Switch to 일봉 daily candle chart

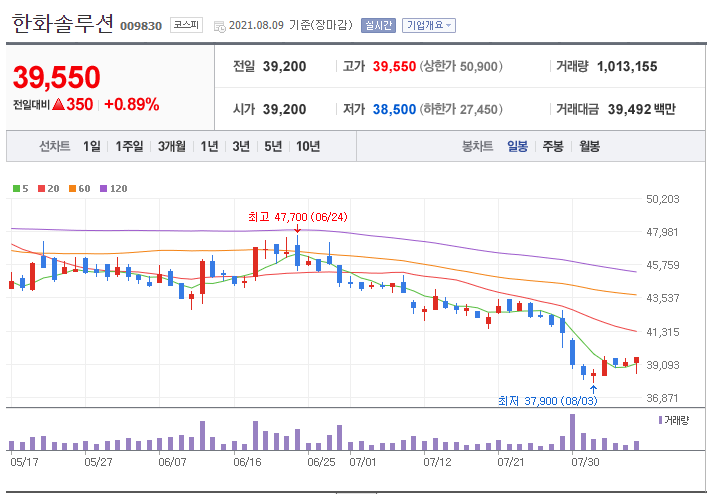pos(517,146)
